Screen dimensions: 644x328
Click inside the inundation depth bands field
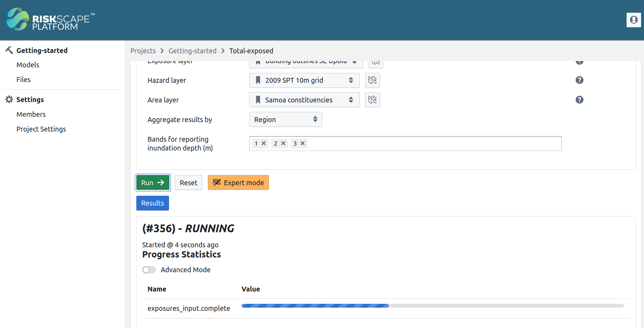point(405,143)
